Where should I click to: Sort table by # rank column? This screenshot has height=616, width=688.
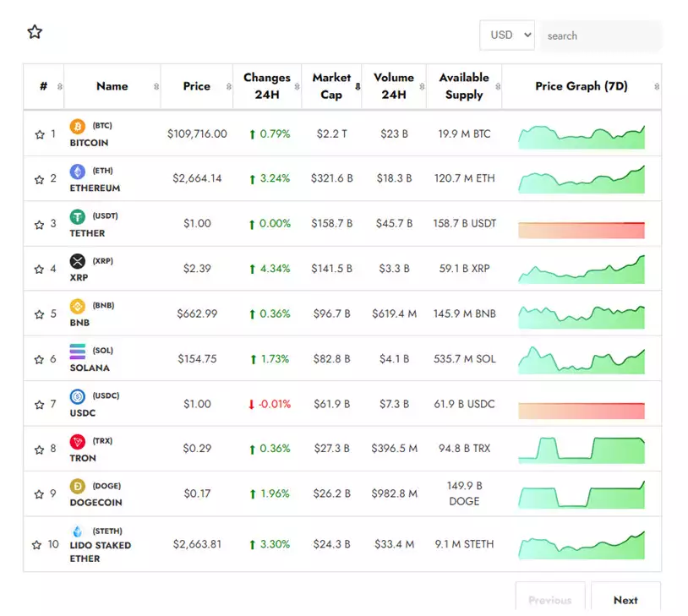44,86
